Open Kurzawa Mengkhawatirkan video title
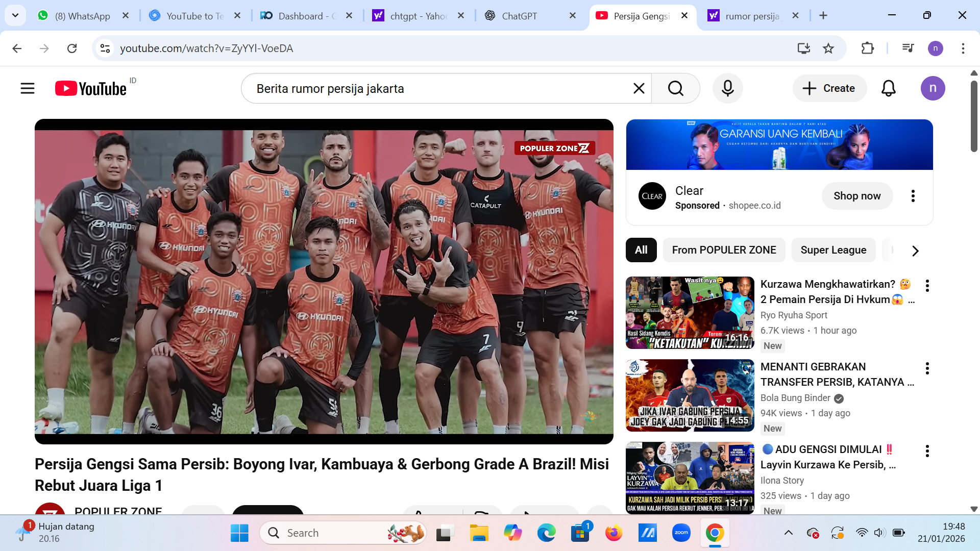The width and height of the screenshot is (980, 551). click(837, 292)
